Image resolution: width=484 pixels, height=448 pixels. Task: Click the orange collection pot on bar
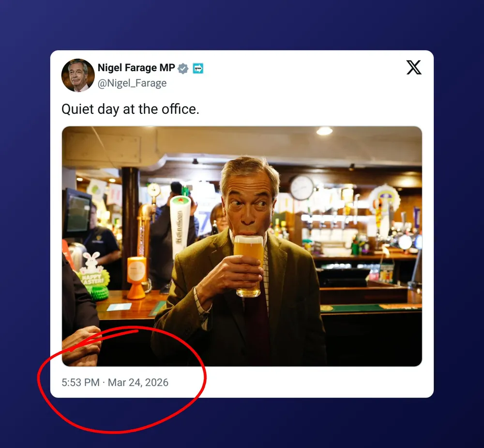tap(136, 278)
